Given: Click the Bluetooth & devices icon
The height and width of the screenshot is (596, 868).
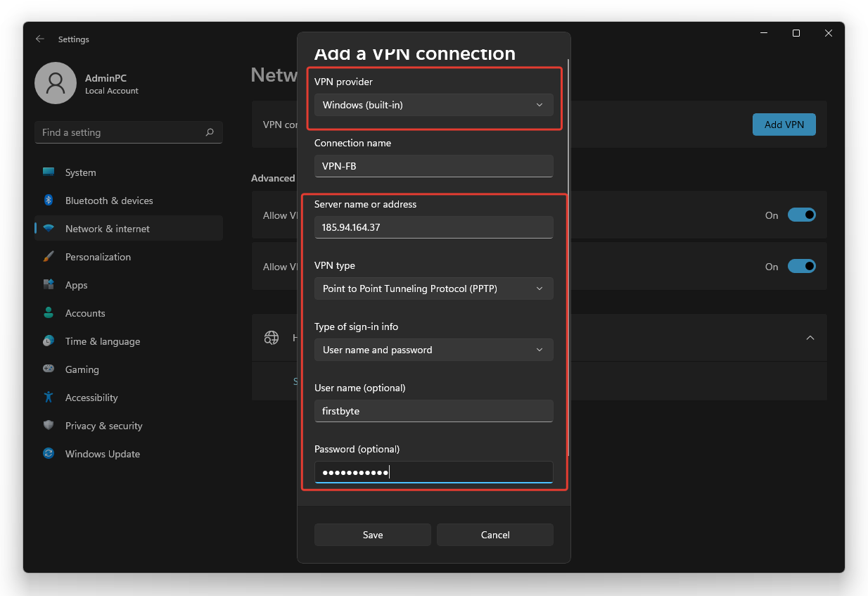Looking at the screenshot, I should [x=49, y=201].
